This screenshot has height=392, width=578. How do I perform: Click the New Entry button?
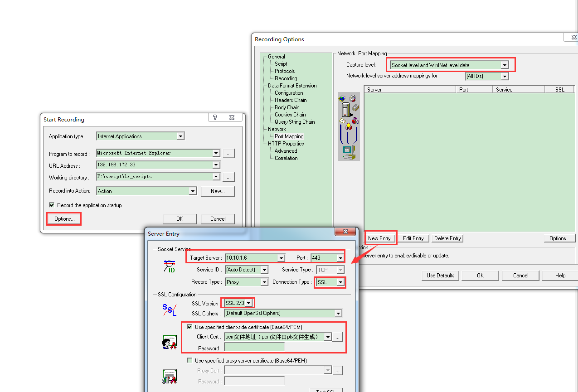pos(379,238)
